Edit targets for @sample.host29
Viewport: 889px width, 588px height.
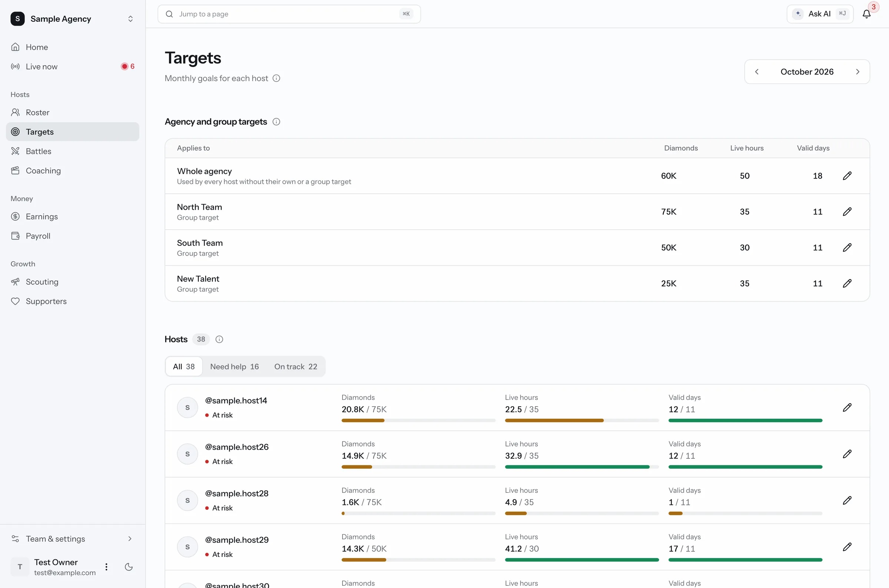tap(847, 547)
